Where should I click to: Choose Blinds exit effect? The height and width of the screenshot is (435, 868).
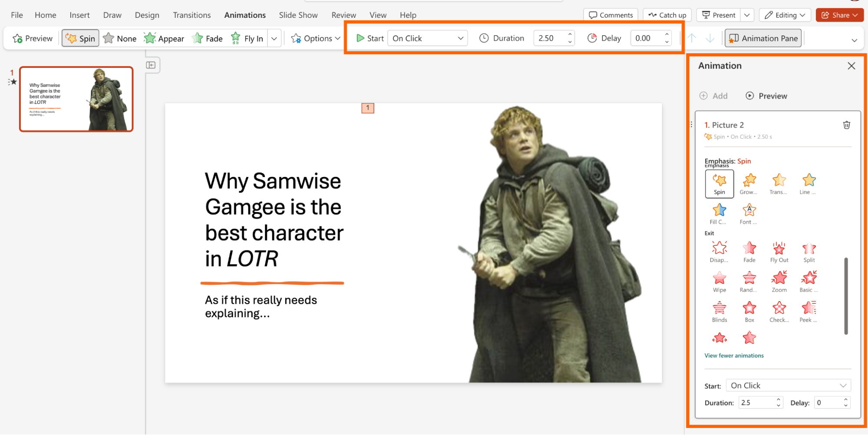click(x=719, y=312)
